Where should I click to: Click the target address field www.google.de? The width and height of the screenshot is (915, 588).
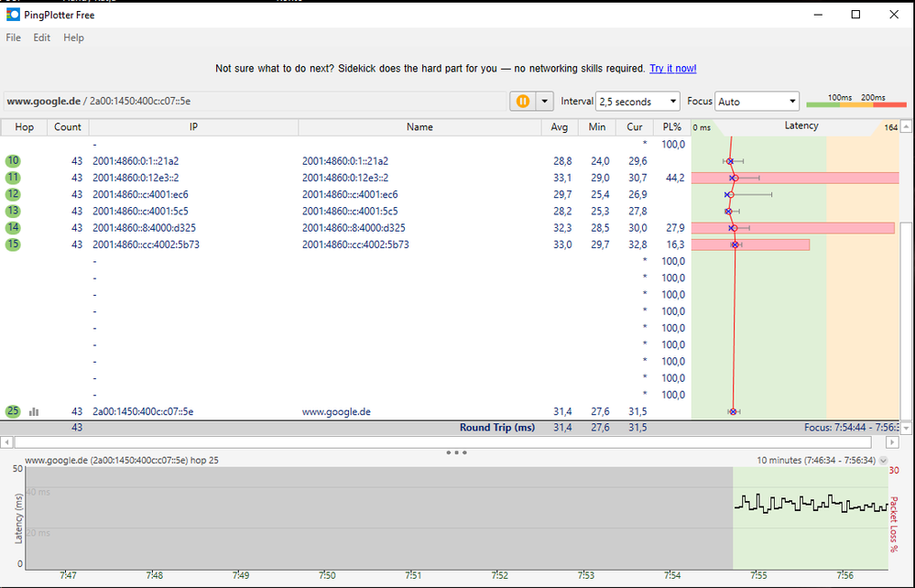click(x=255, y=101)
